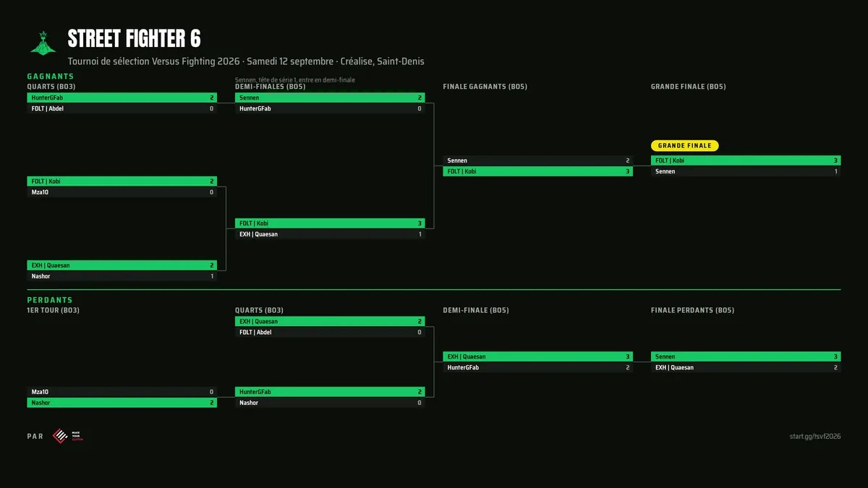Select Nashor in losers first round
The height and width of the screenshot is (488, 868).
(x=122, y=403)
